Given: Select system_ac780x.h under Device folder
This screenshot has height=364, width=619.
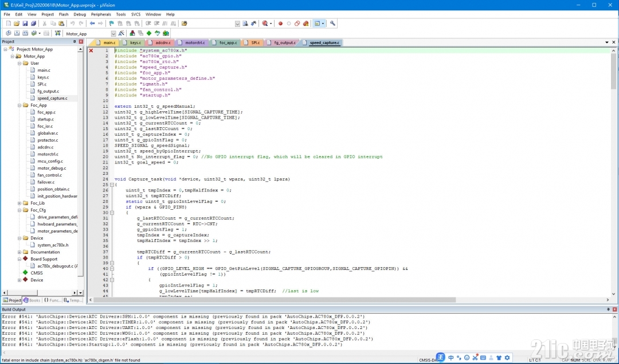Looking at the screenshot, I should tap(53, 245).
